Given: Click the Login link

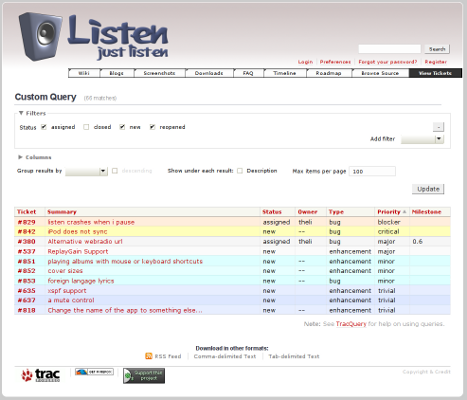Looking at the screenshot, I should 305,62.
